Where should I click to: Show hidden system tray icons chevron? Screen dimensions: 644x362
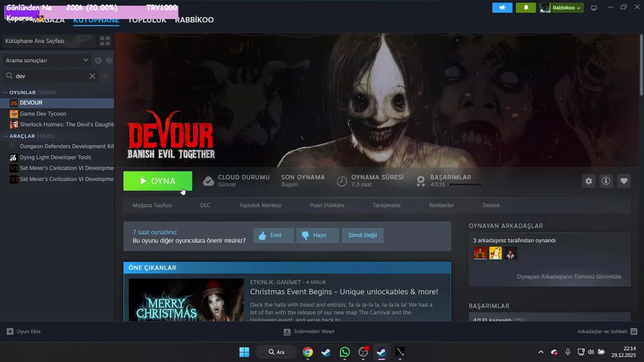(x=541, y=352)
